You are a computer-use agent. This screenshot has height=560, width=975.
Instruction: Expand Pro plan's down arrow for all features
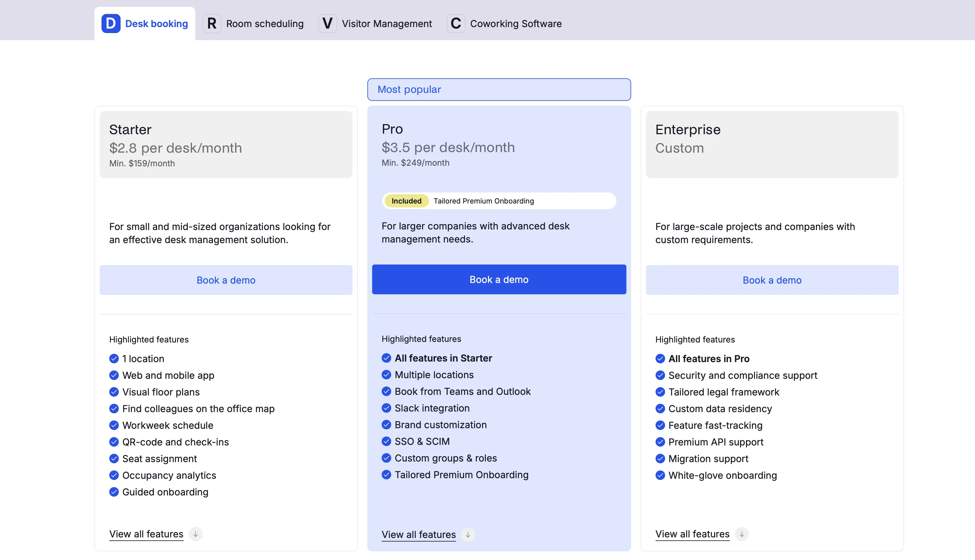coord(468,535)
